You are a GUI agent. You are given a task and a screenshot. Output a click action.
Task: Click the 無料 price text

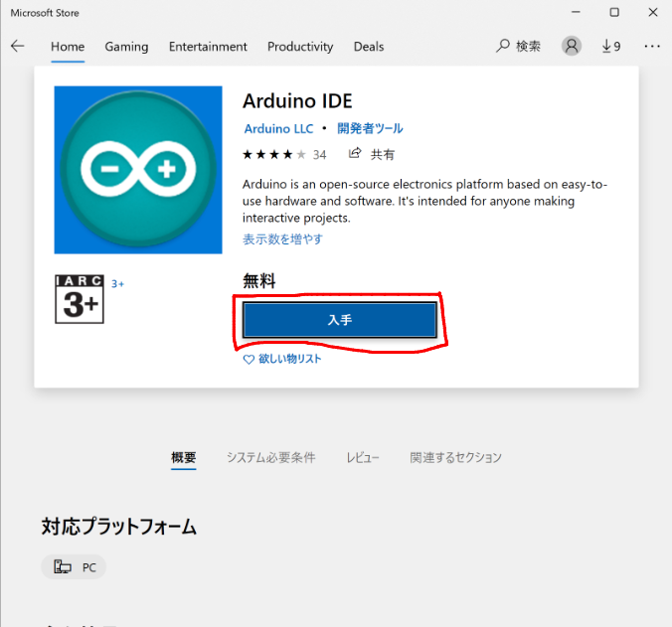(x=259, y=281)
